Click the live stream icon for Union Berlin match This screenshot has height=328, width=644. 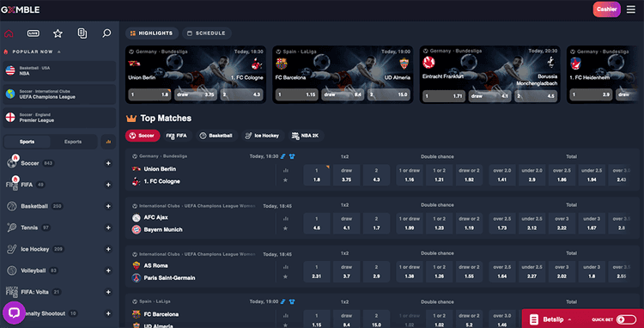coord(283,156)
